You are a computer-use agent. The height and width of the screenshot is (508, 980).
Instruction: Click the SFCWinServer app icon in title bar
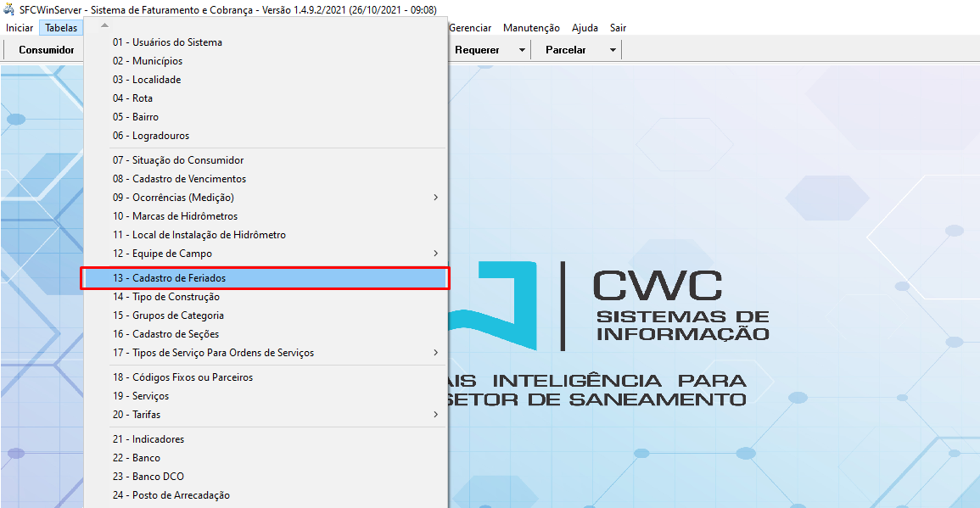[x=9, y=10]
